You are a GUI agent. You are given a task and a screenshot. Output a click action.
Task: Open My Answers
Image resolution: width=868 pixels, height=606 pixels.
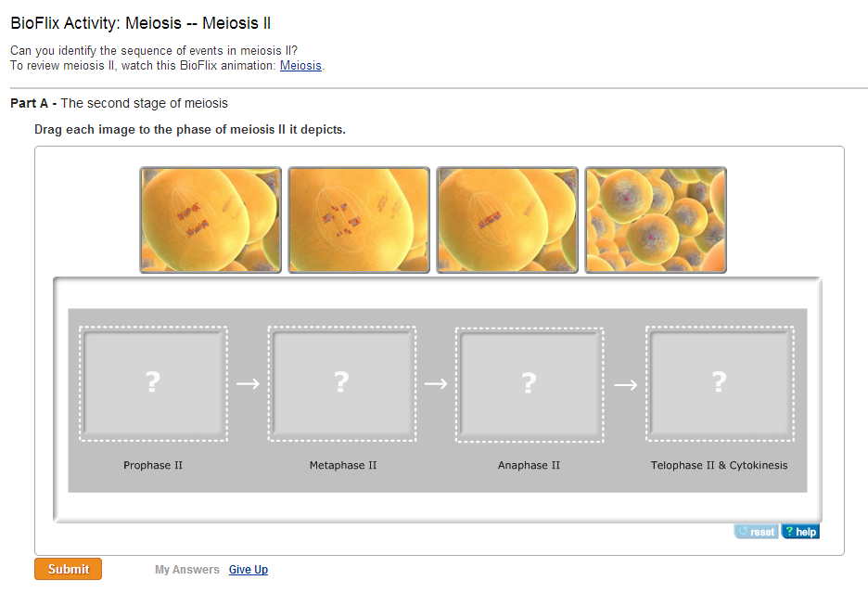pos(187,570)
